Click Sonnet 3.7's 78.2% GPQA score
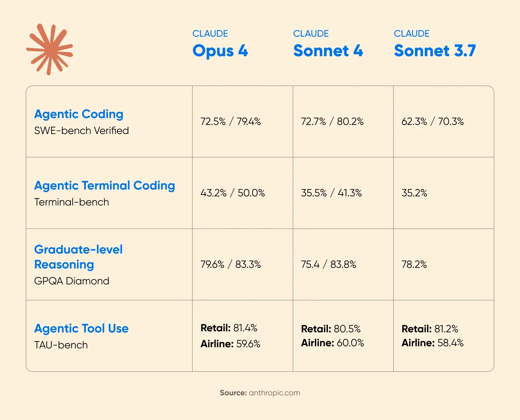 pos(414,264)
